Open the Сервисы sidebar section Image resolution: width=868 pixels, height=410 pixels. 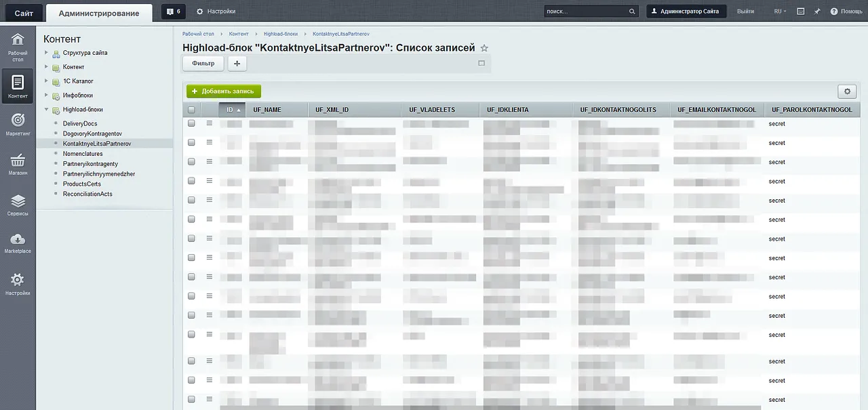click(18, 204)
